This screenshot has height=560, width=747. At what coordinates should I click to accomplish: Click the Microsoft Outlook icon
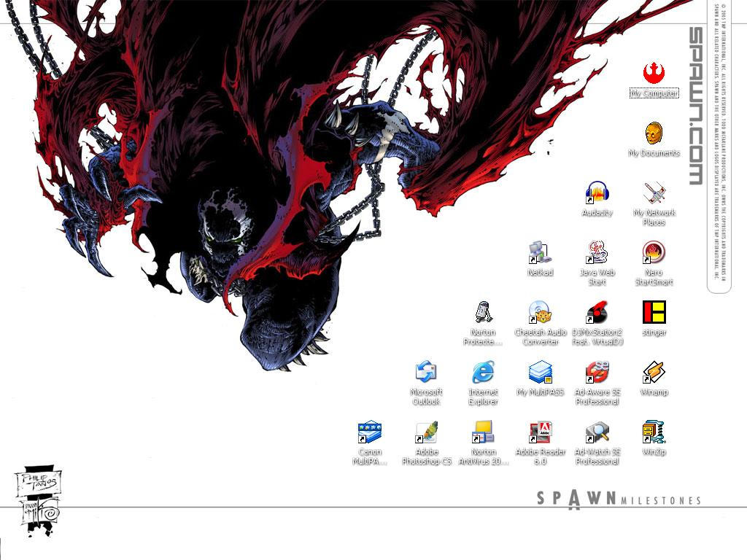(x=426, y=372)
